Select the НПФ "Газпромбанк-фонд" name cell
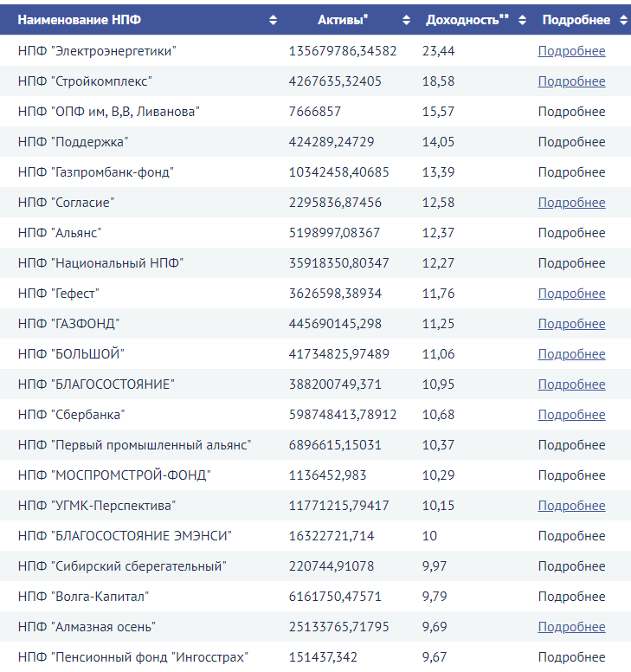 [96, 172]
